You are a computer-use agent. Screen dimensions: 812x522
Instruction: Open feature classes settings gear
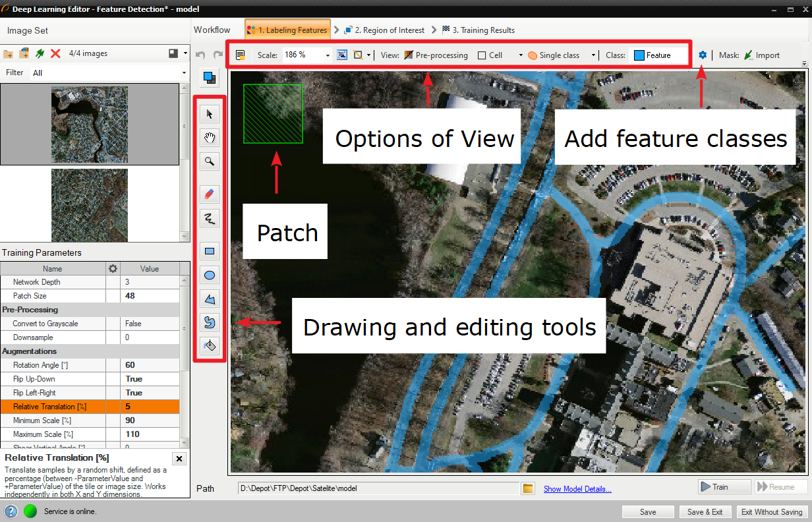[x=703, y=55]
